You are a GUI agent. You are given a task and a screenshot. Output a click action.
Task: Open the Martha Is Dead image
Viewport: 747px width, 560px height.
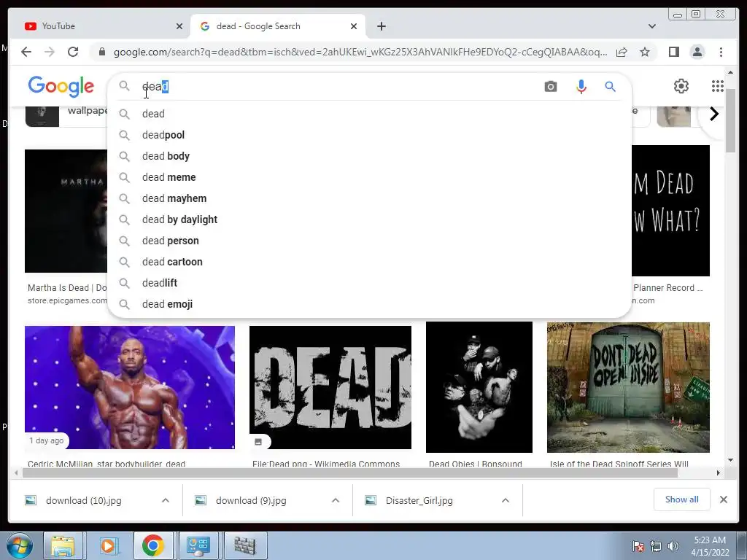click(66, 211)
